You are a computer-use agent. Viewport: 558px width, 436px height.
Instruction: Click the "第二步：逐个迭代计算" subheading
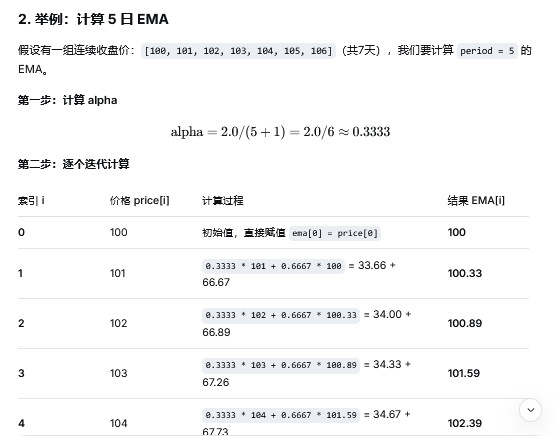(x=74, y=164)
